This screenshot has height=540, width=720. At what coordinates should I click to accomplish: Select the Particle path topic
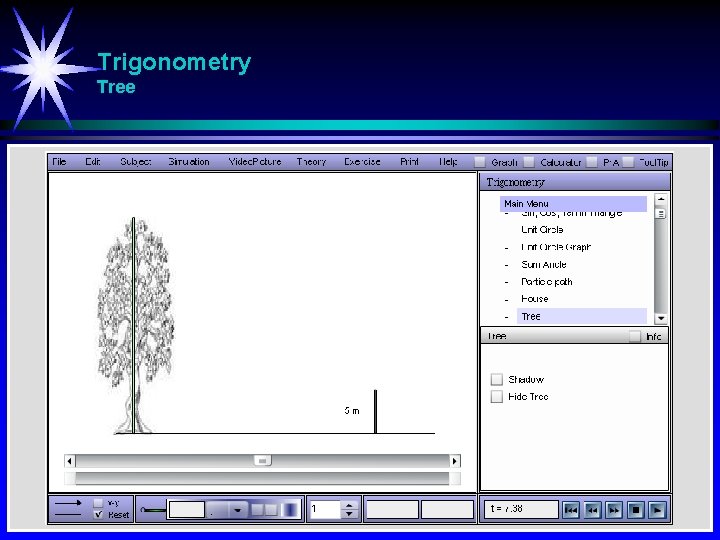coord(546,281)
